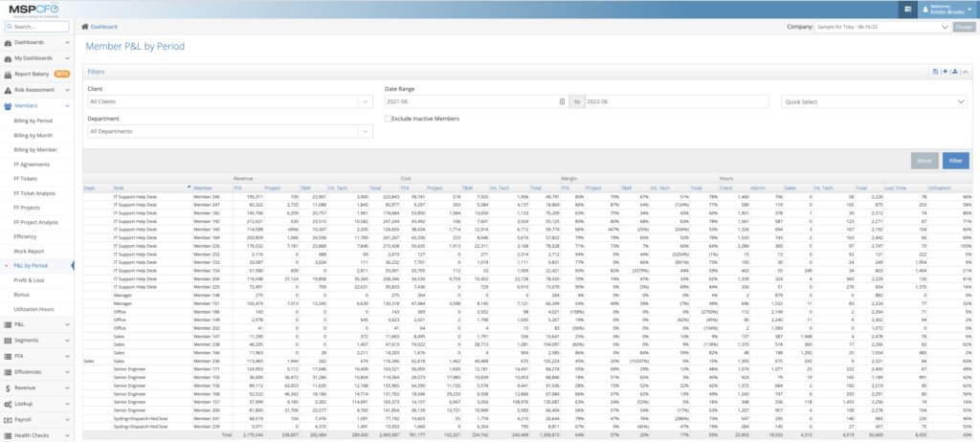Expand the Health Checks sidebar section

tap(37, 435)
